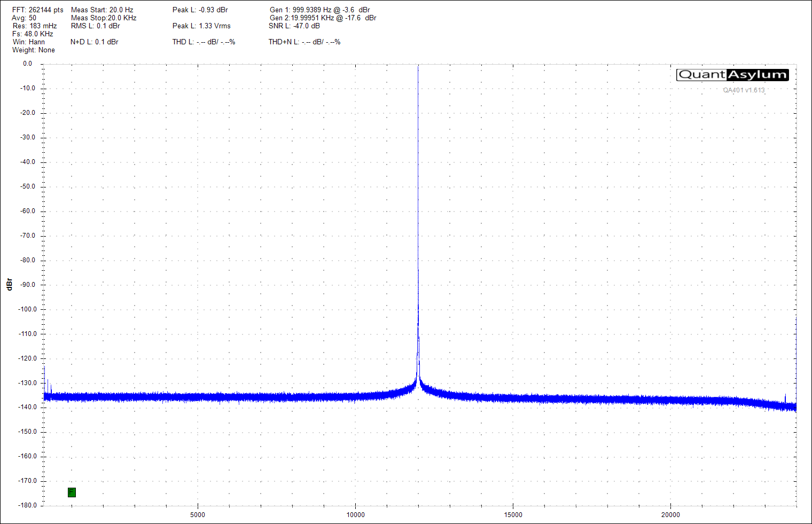
Task: Click the QuantAsylum logo
Action: coord(732,75)
